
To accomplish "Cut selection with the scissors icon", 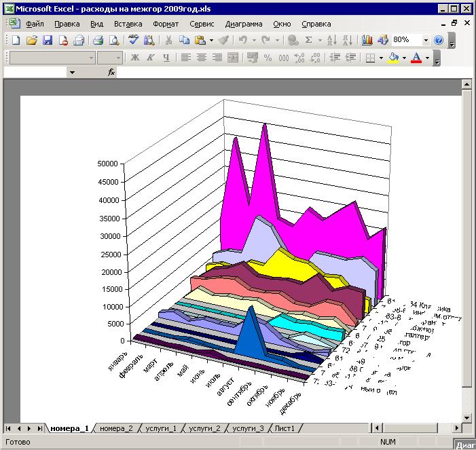I will (168, 40).
